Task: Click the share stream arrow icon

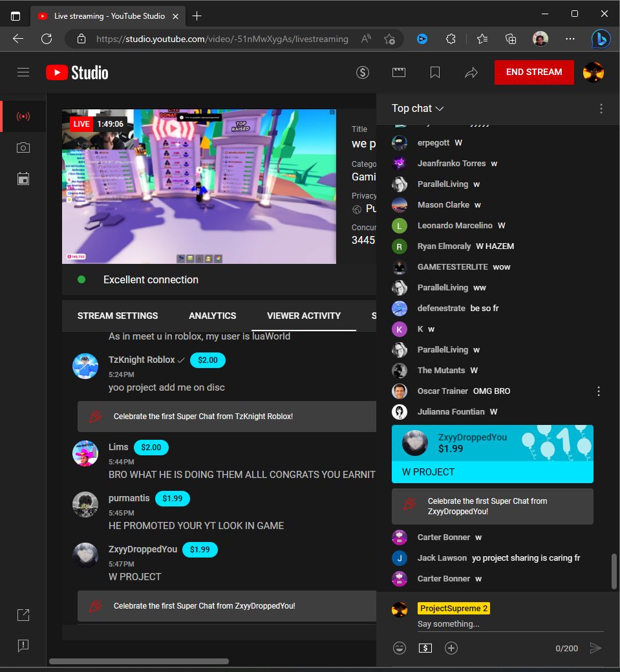Action: point(471,72)
